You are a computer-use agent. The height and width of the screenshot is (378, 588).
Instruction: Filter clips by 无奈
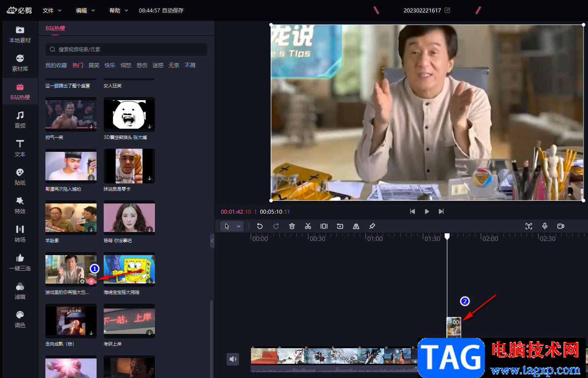point(174,65)
